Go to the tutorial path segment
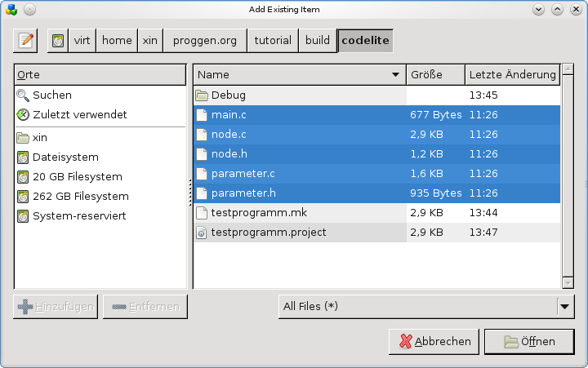 (272, 40)
